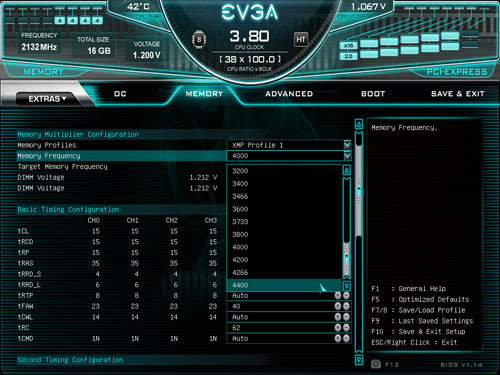Click the 8-core CPU chip icon
This screenshot has width=500, height=375.
point(199,40)
